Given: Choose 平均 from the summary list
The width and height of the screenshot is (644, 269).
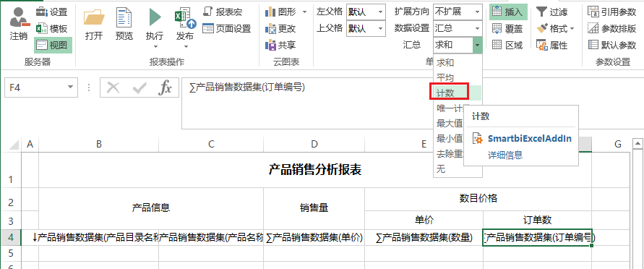Looking at the screenshot, I should [445, 77].
